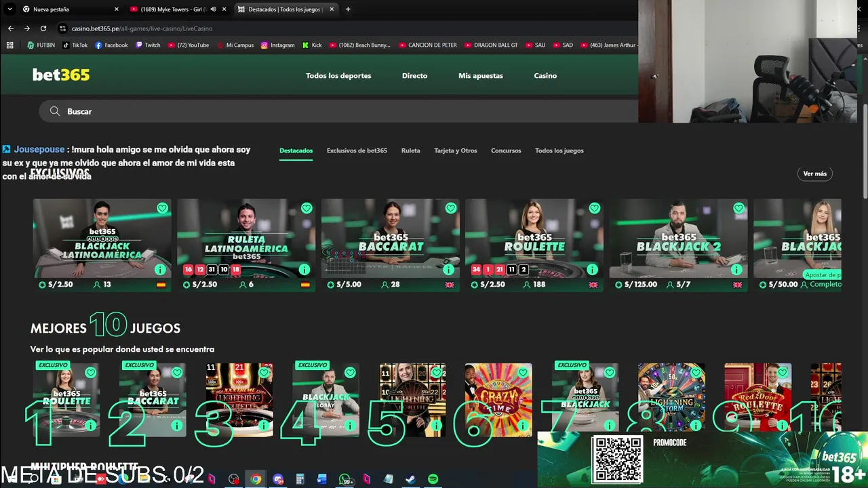Favorite the Crazy Time game thumbnail
Viewport: 868px width, 488px height.
pos(523,372)
